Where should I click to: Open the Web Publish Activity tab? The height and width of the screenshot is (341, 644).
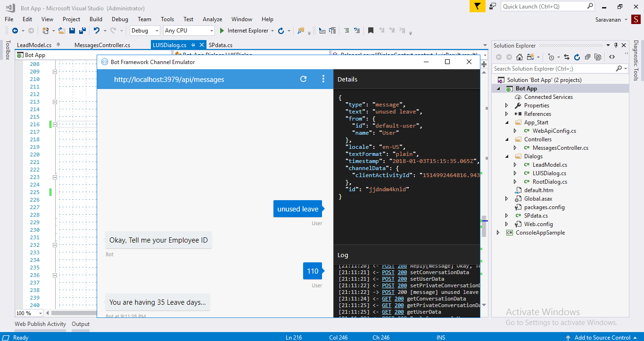(40, 324)
